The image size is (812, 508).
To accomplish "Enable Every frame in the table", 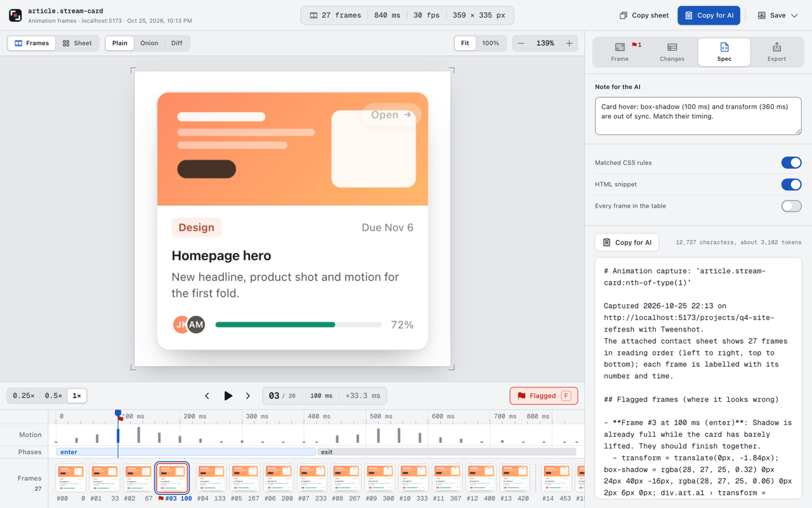I will [x=791, y=206].
